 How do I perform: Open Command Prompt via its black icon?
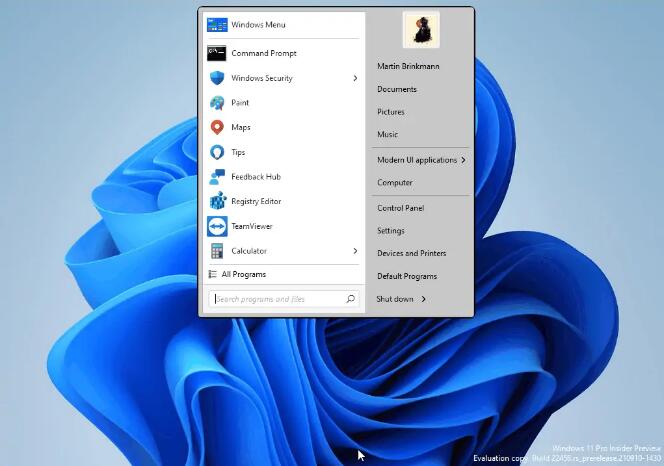point(217,53)
